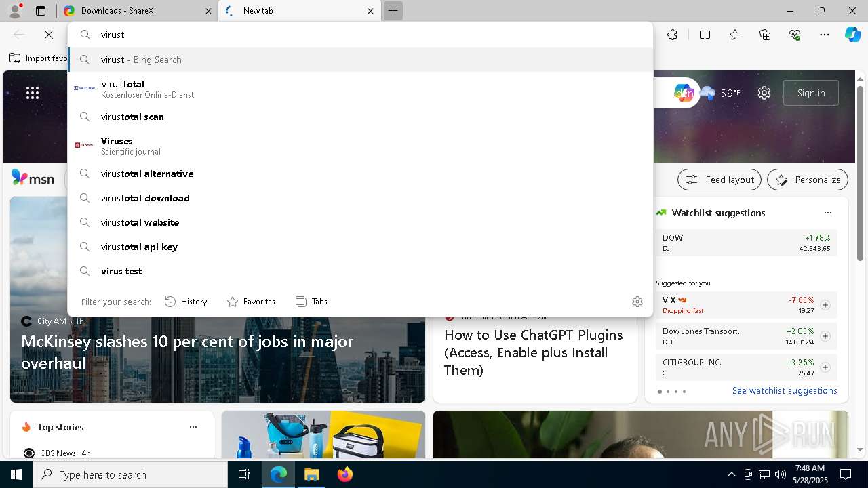Open McKinsey slashes jobs article

click(x=187, y=352)
